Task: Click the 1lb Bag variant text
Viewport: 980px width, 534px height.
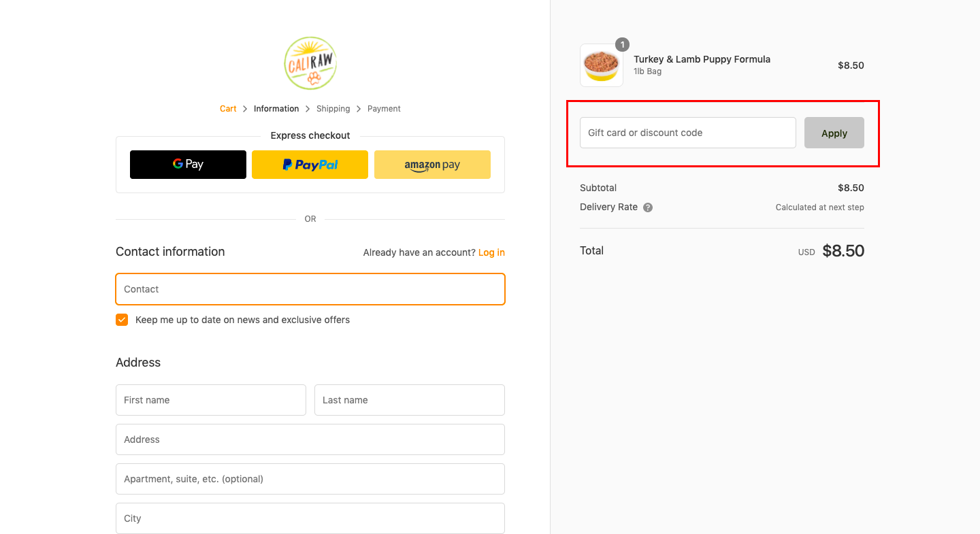Action: [647, 71]
